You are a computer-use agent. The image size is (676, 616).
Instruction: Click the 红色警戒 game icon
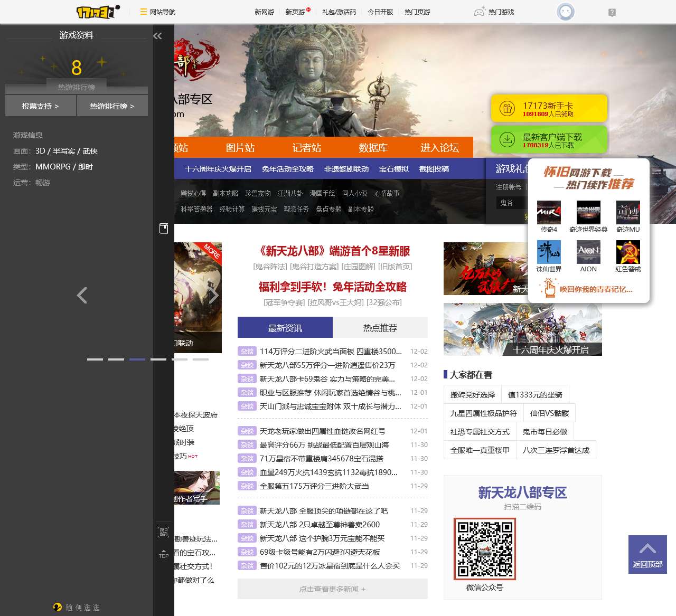tap(628, 252)
